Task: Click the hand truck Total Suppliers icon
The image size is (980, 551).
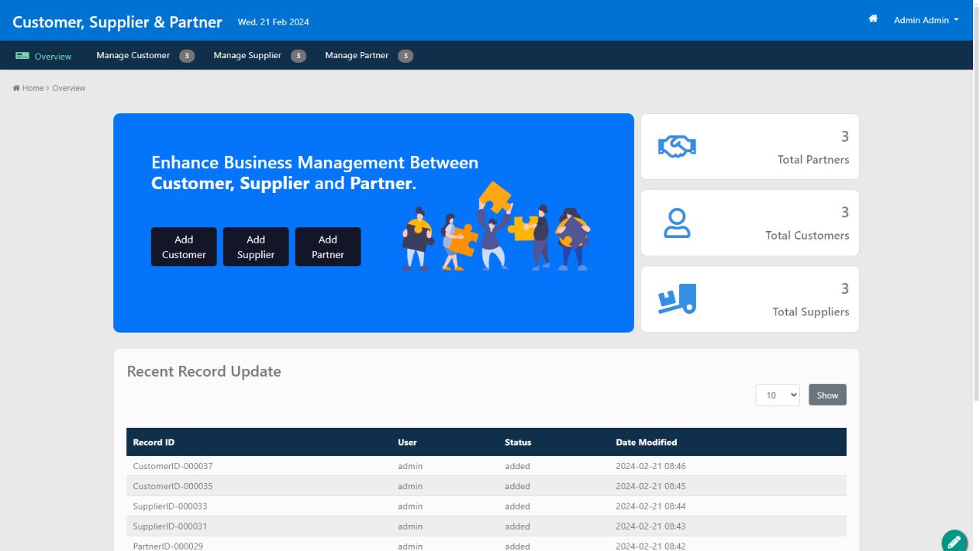Action: [677, 298]
